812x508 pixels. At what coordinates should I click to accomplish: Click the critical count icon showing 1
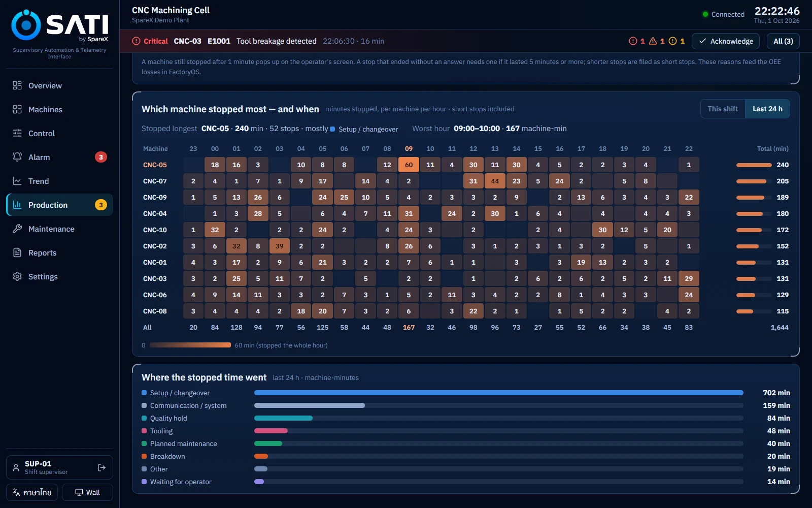coord(633,41)
